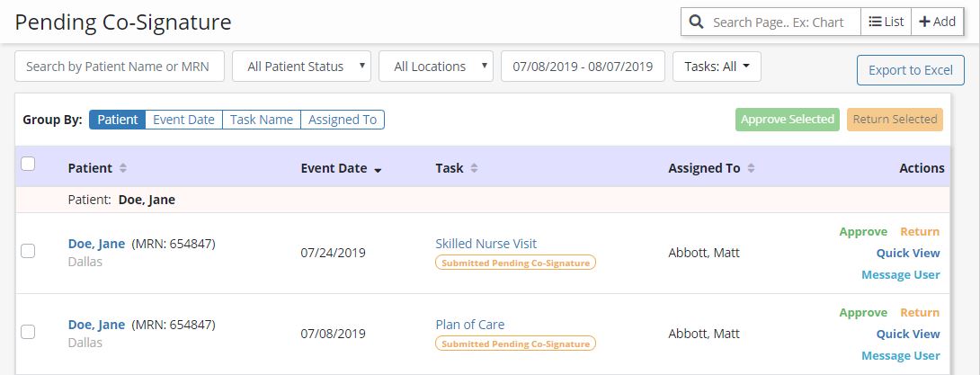
Task: Group by Event Date tab
Action: (183, 120)
